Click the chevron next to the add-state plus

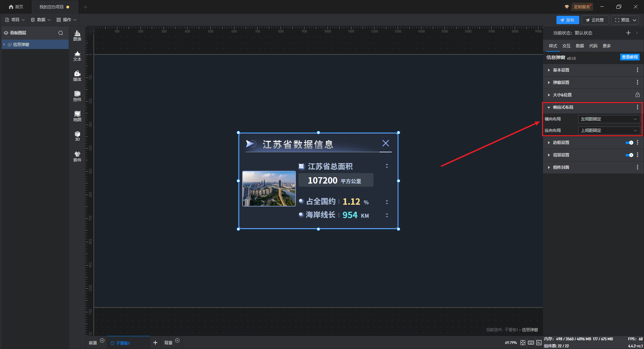[637, 33]
